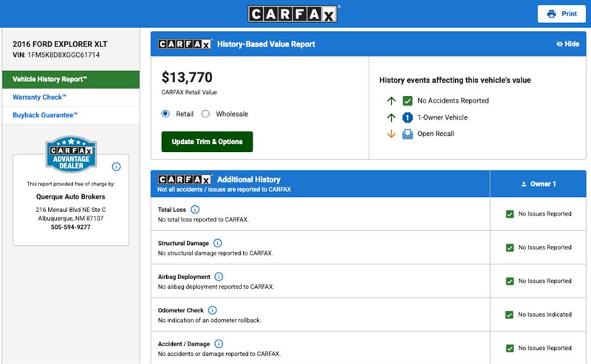Click the info icon beside Structural Damage
Screen dimensions: 591x364
[x=217, y=243]
